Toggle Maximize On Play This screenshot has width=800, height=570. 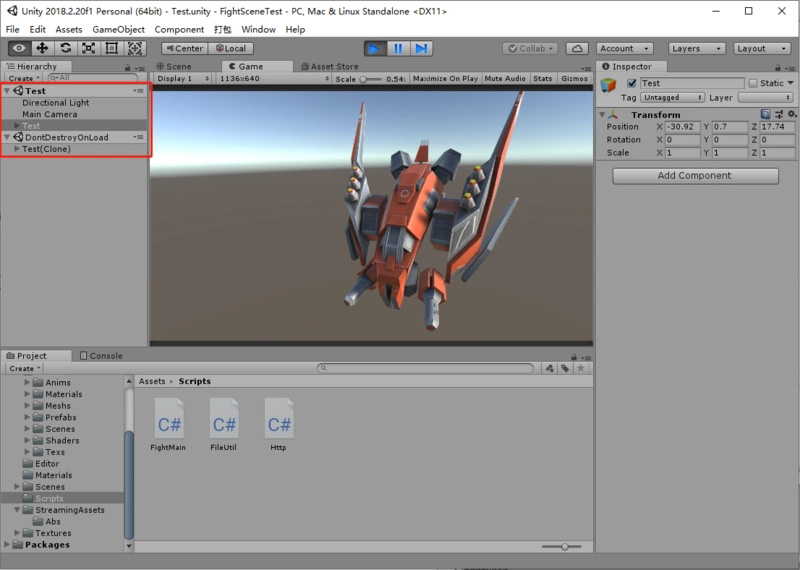(444, 78)
